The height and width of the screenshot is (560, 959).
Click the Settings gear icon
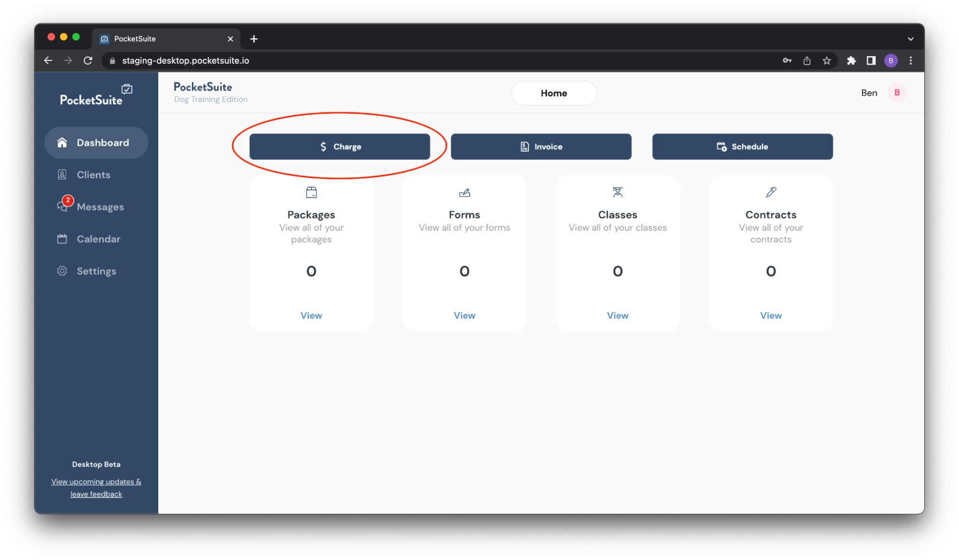coord(62,271)
